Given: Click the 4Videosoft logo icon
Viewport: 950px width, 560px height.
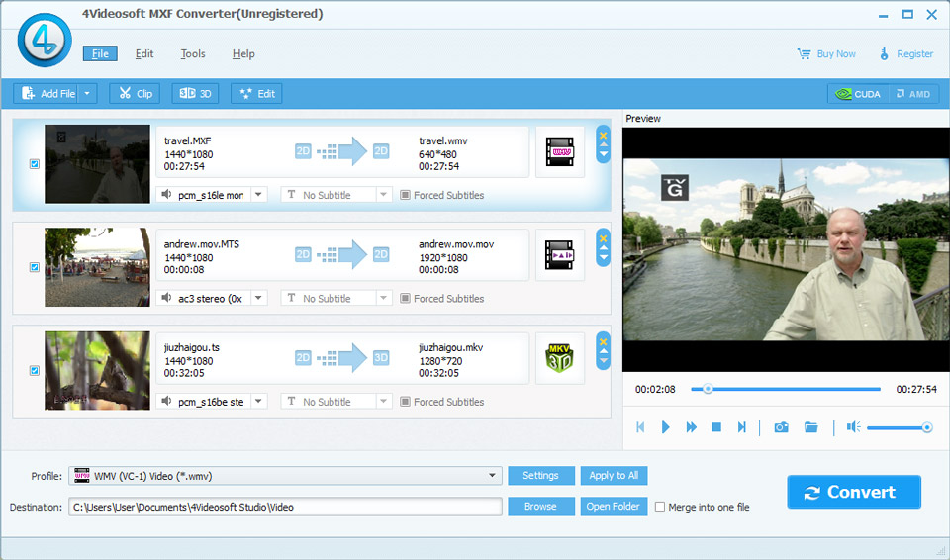Looking at the screenshot, I should click(45, 40).
